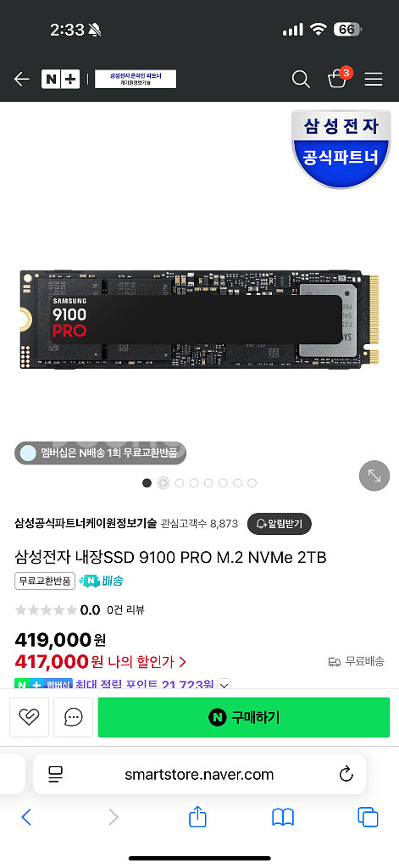Tap the SSD 9100 PRO product image
The image size is (399, 868).
pyautogui.click(x=199, y=317)
